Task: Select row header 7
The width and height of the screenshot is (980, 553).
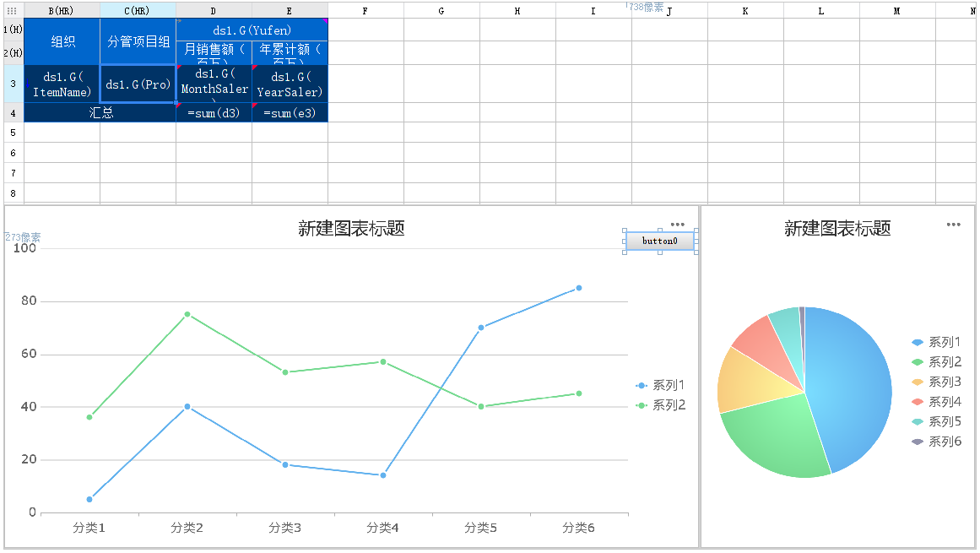Action: [14, 173]
